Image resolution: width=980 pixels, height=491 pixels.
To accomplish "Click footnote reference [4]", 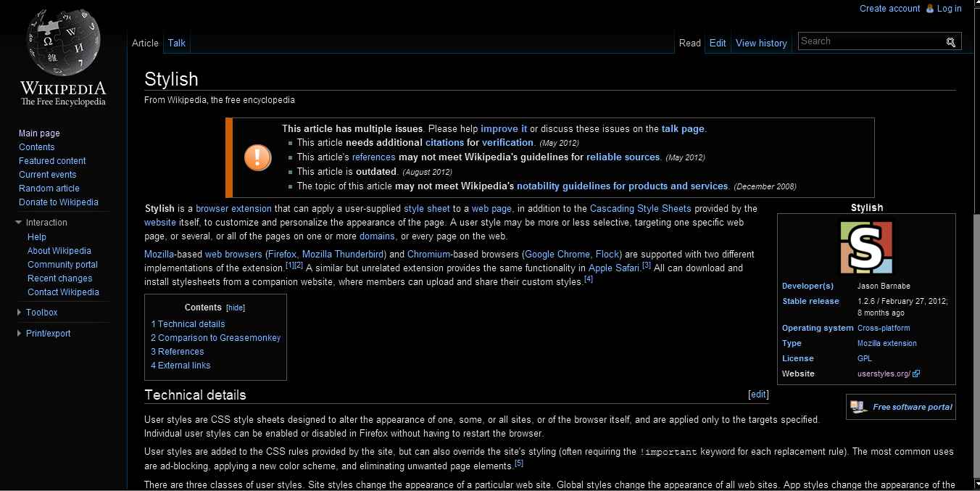I will point(589,279).
